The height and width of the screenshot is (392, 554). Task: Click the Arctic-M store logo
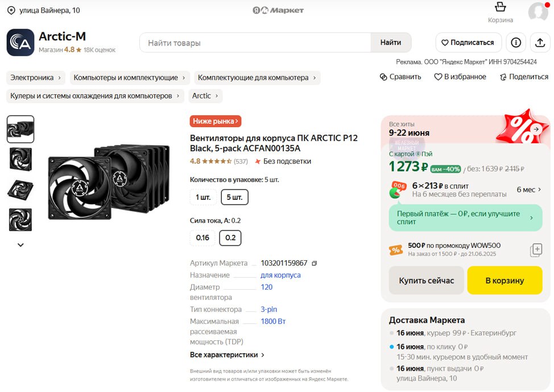point(20,43)
